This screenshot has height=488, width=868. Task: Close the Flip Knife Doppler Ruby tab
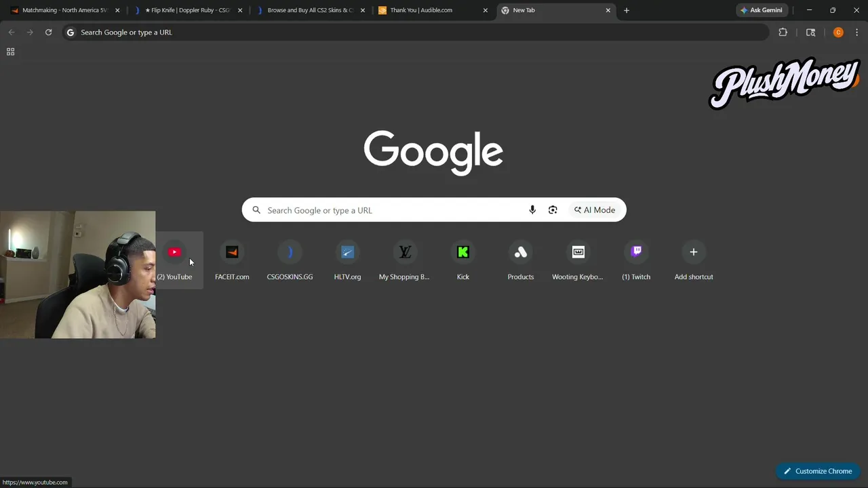tap(240, 10)
